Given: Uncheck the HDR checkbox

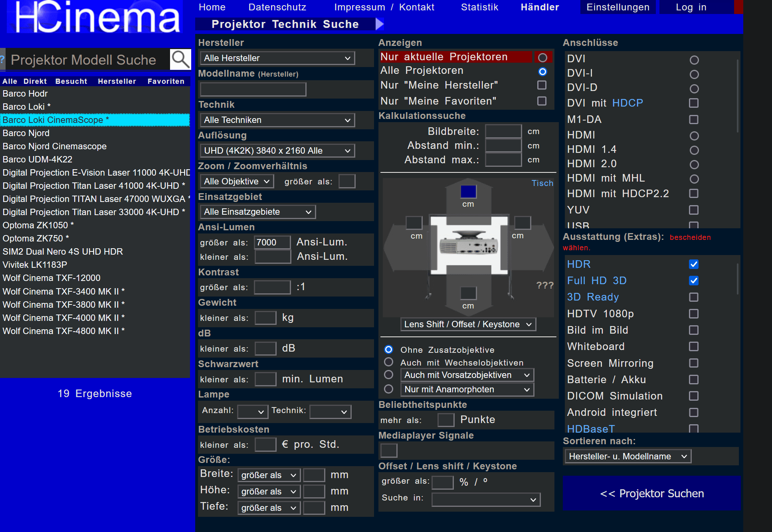Looking at the screenshot, I should (x=694, y=264).
